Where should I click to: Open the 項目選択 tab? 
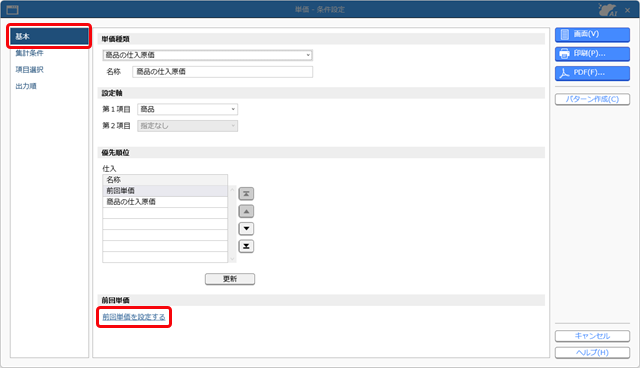29,70
